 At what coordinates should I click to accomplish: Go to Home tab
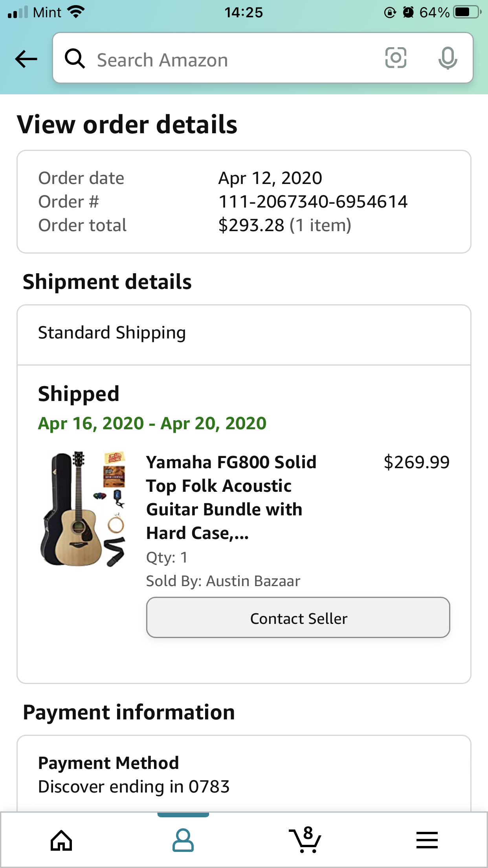tap(61, 840)
